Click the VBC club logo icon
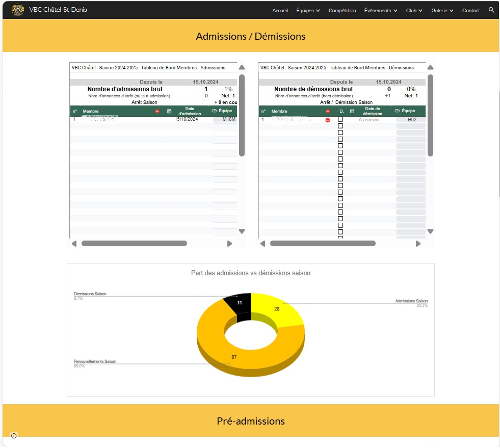 [17, 10]
